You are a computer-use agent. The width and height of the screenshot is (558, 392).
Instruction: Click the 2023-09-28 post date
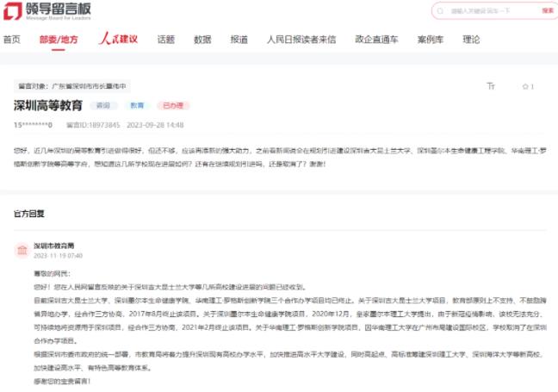coord(155,125)
